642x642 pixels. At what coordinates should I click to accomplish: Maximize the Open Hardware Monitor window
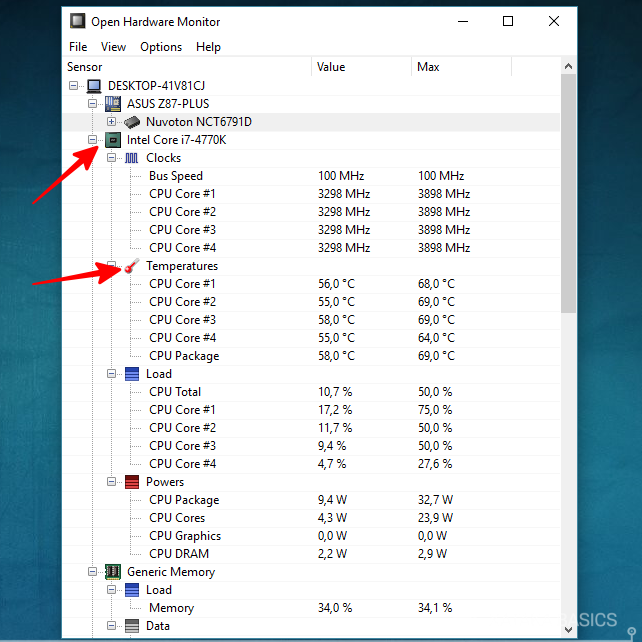pyautogui.click(x=508, y=21)
